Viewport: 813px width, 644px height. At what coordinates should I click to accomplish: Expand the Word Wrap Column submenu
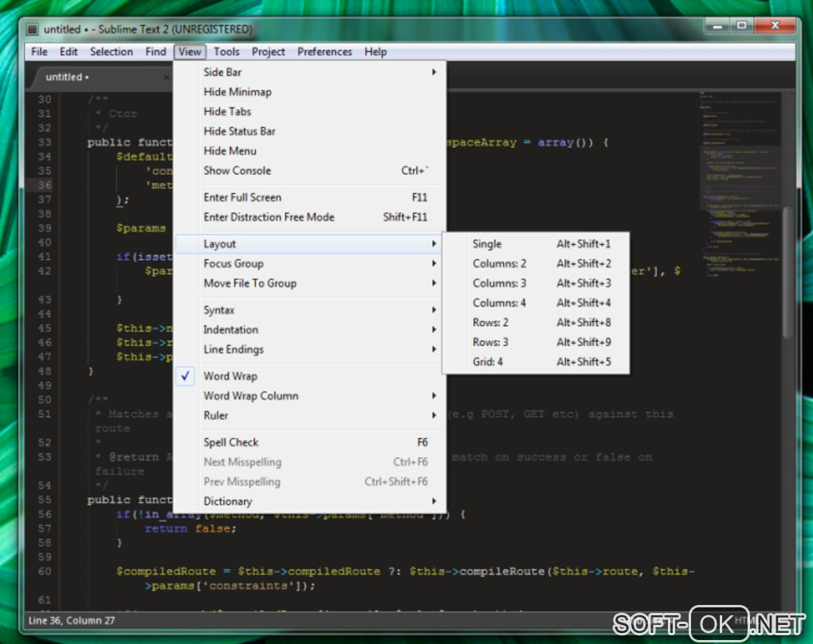[x=309, y=395]
